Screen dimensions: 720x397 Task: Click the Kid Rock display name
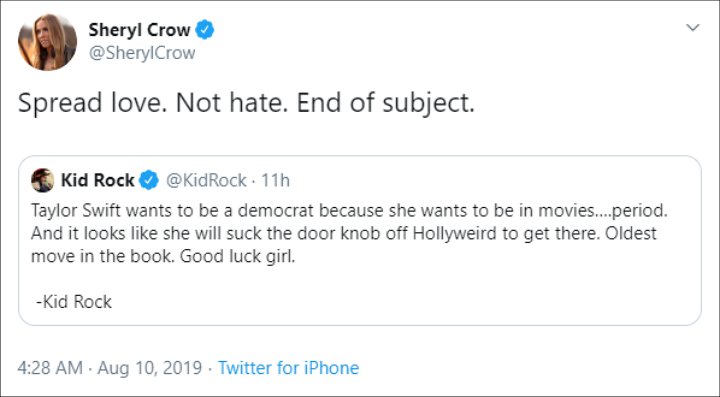(97, 180)
